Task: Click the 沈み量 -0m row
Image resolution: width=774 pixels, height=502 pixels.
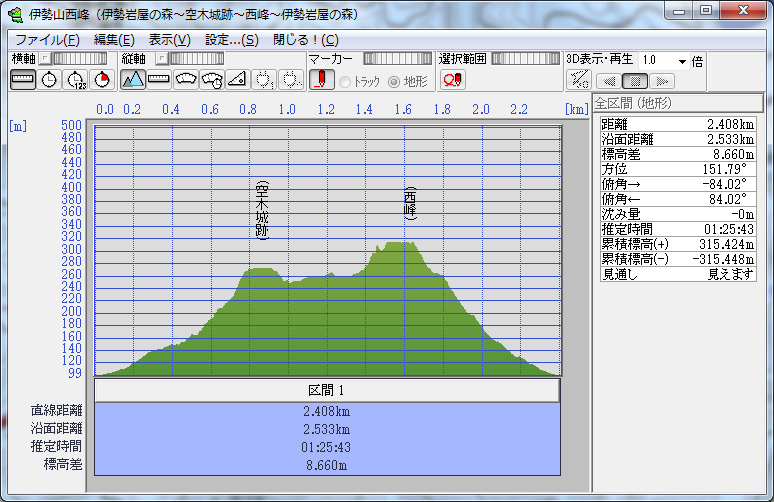Action: 678,214
